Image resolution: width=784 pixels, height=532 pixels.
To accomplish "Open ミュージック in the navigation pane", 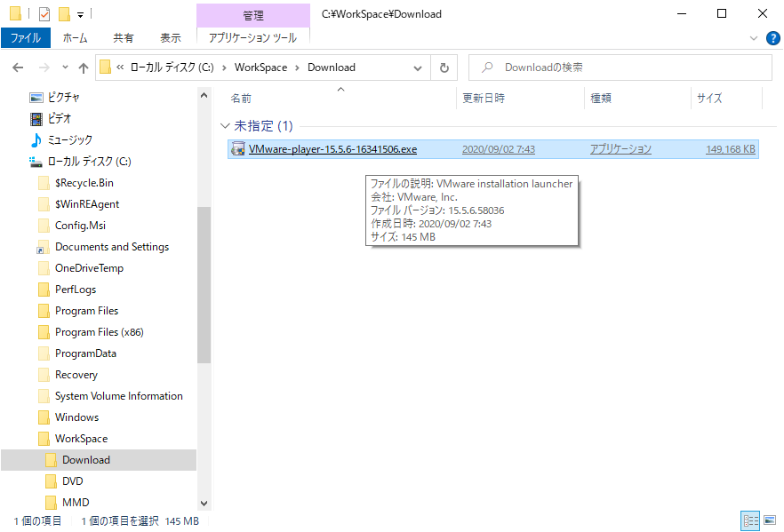I will pos(69,140).
